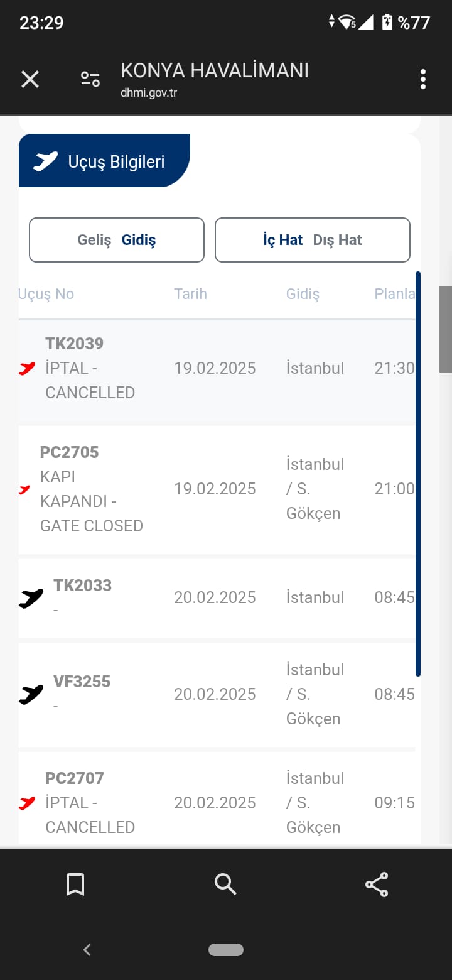Tap the red plane icon beside TK2039
The image size is (452, 980).
click(27, 369)
